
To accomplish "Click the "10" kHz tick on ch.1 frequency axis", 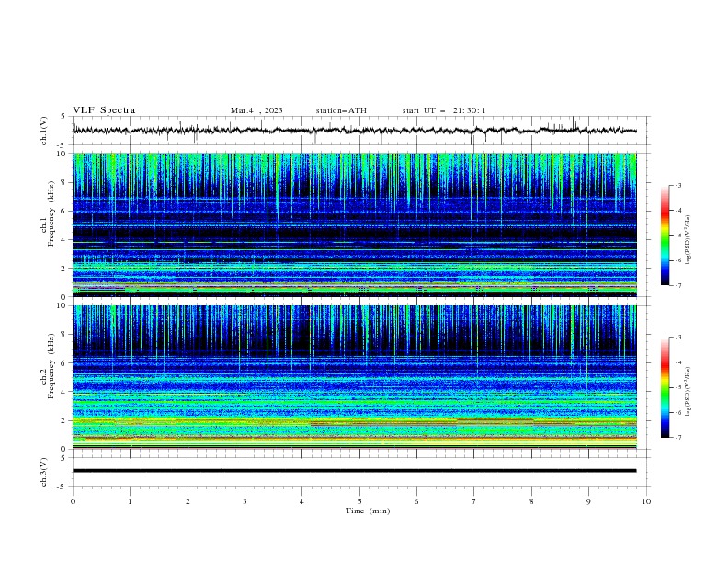I will point(62,154).
